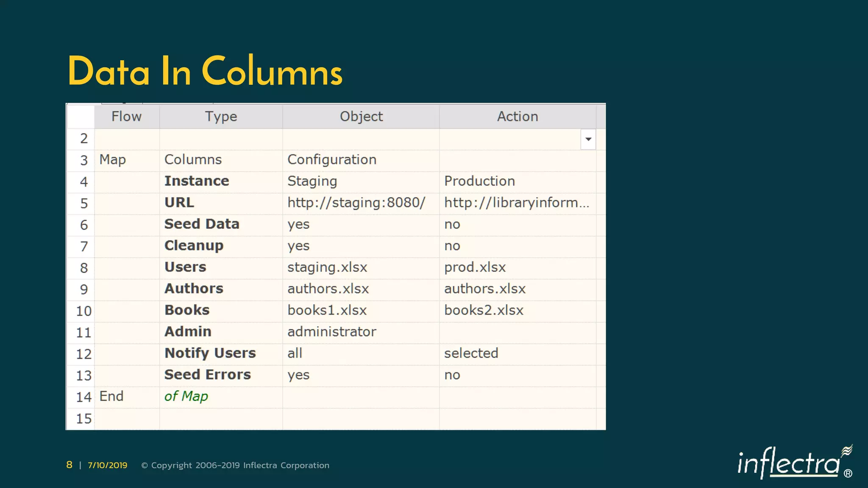The width and height of the screenshot is (868, 488).
Task: Select the 'Seed Errors' cell
Action: coord(221,376)
